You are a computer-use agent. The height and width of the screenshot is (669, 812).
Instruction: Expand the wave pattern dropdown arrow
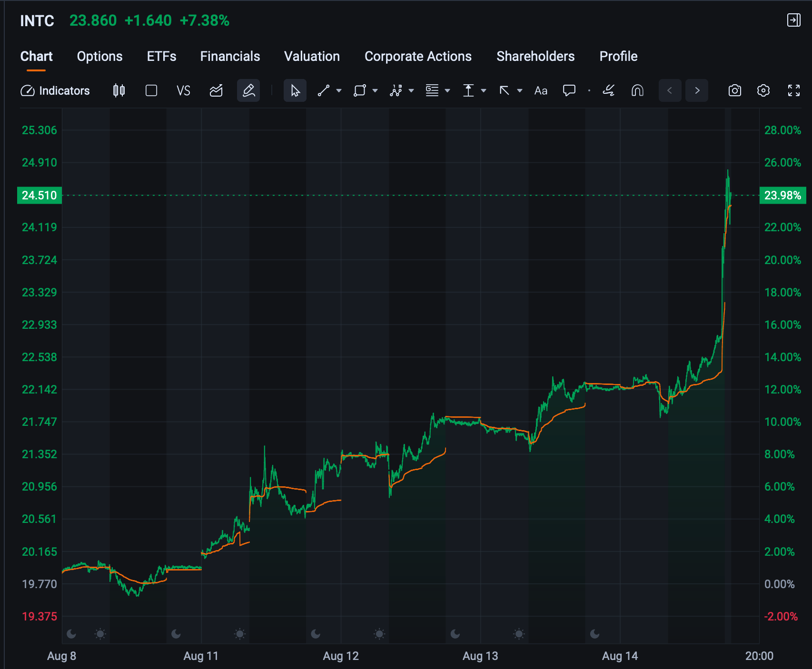pyautogui.click(x=411, y=90)
